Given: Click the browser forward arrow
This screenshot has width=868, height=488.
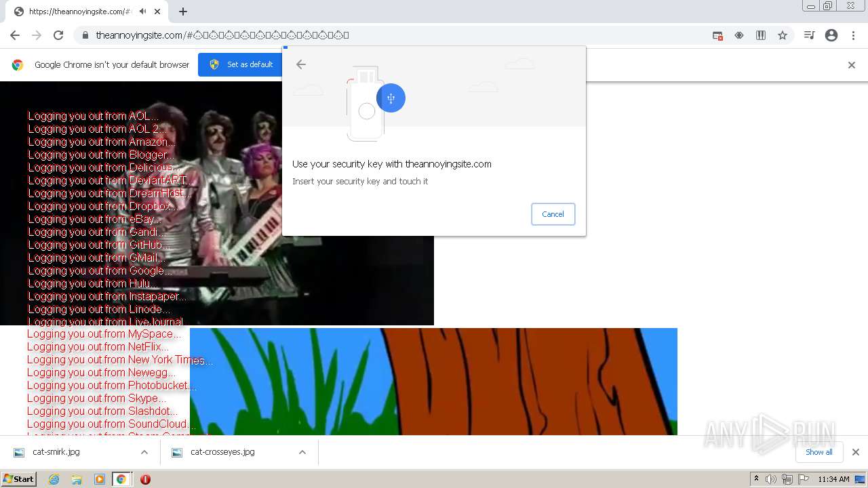Looking at the screenshot, I should 37,35.
